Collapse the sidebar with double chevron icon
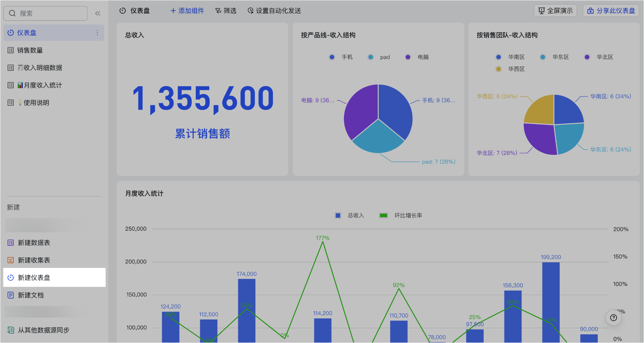The height and width of the screenshot is (343, 644). 98,13
